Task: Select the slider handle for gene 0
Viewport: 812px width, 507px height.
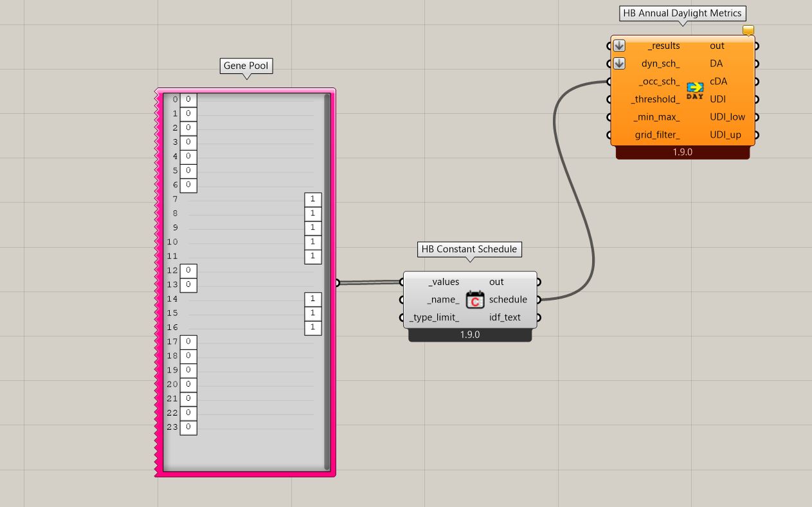Action: coord(188,100)
